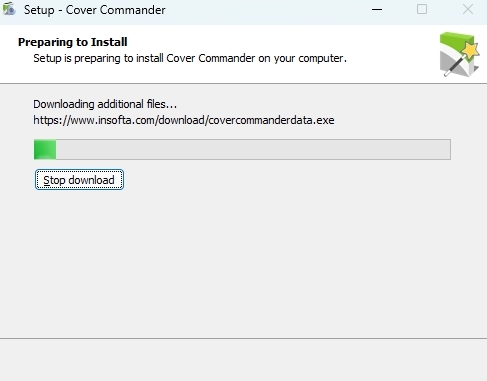Viewport: 487px width, 381px height.
Task: Stop the additional files download
Action: point(79,180)
